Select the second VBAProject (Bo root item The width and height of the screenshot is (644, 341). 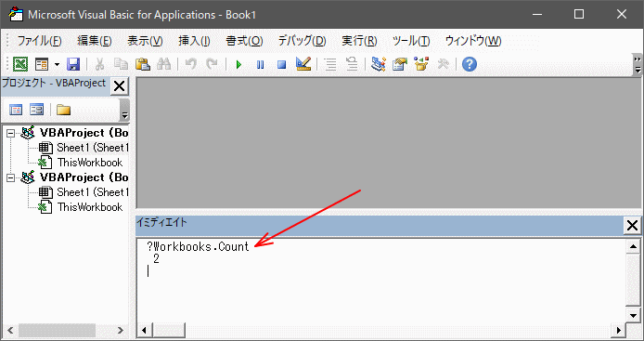pos(84,177)
